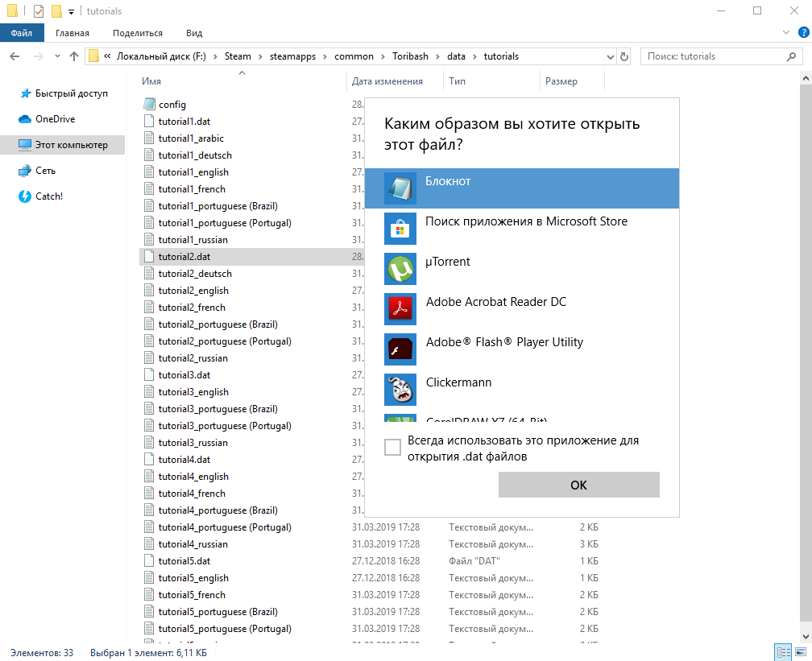Toggle the details view layout button

[x=782, y=652]
